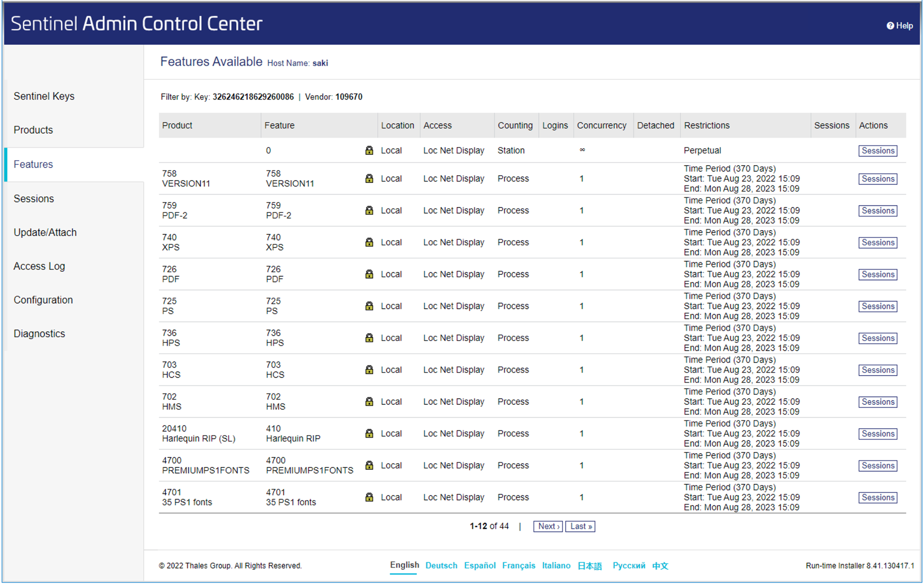Switch language to Deutsch
Viewport: 924px width, 586px height.
click(441, 566)
